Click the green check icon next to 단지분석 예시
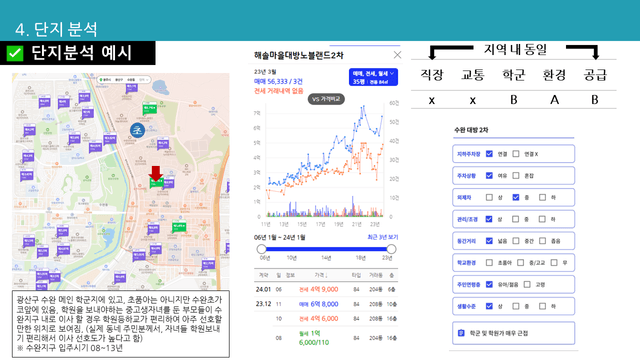This screenshot has width=640, height=360. pos(15,53)
